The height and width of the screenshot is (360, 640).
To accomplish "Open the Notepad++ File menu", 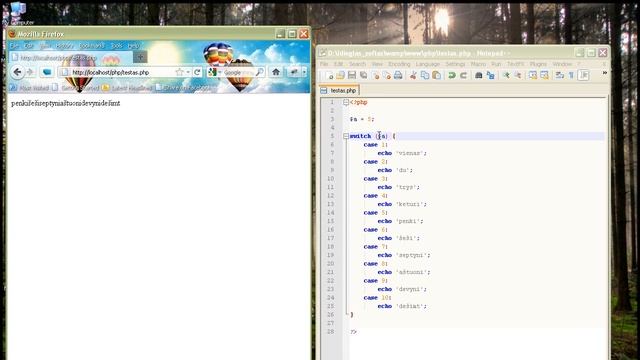I will (324, 64).
